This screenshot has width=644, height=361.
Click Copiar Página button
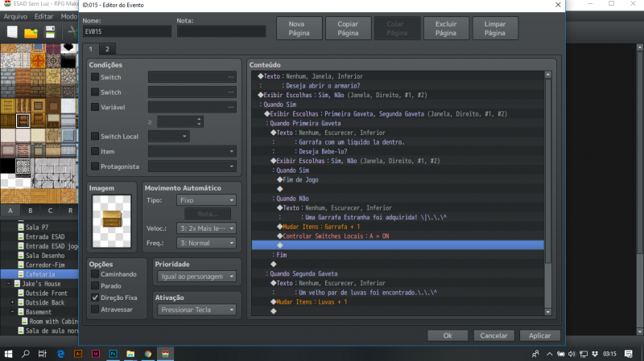(x=348, y=28)
